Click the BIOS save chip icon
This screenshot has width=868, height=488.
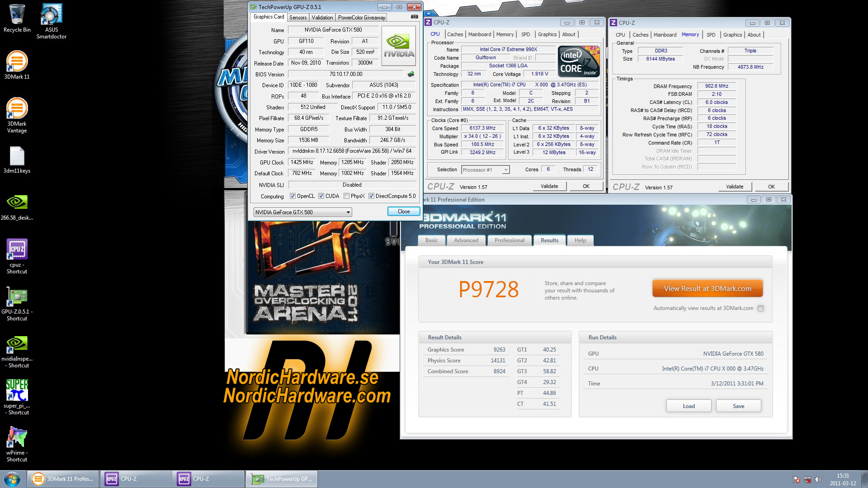[x=411, y=74]
